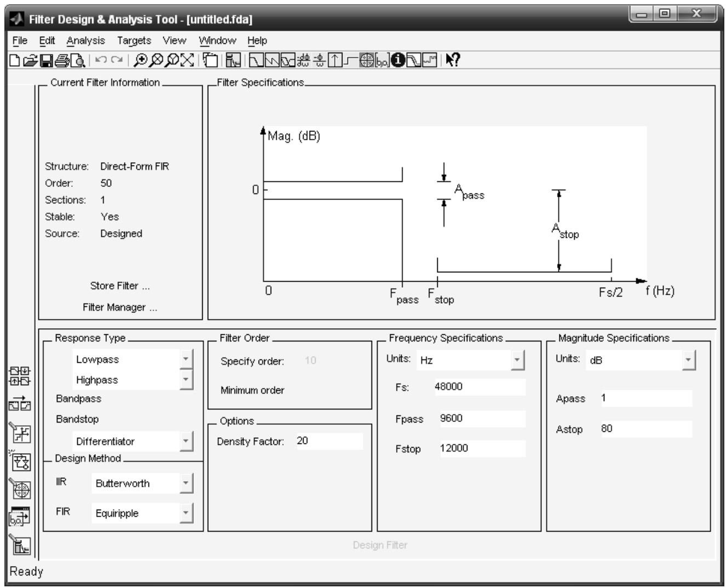Save the filter with the floppy disk icon
This screenshot has width=726, height=588.
tap(47, 60)
